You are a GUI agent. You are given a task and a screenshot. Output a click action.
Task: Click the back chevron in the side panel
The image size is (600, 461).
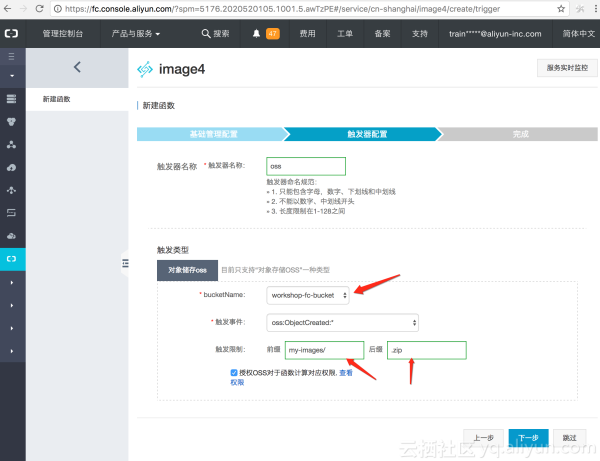pos(78,67)
